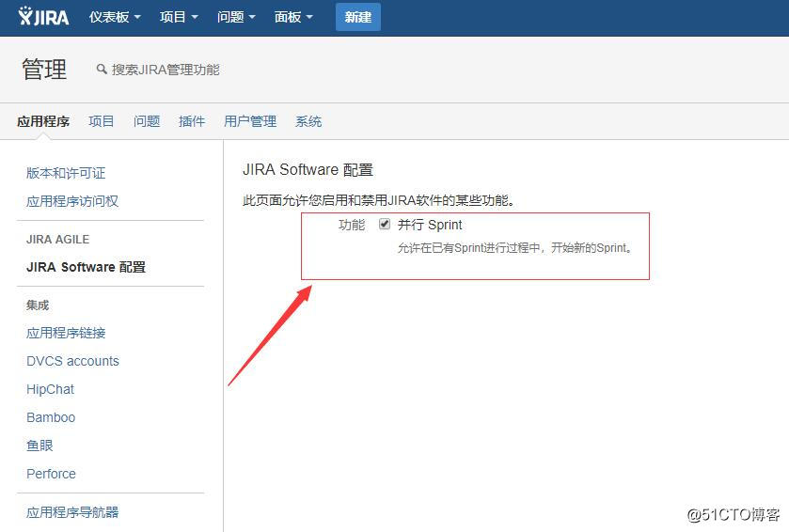
Task: Click the search magnifier icon
Action: pyautogui.click(x=102, y=69)
